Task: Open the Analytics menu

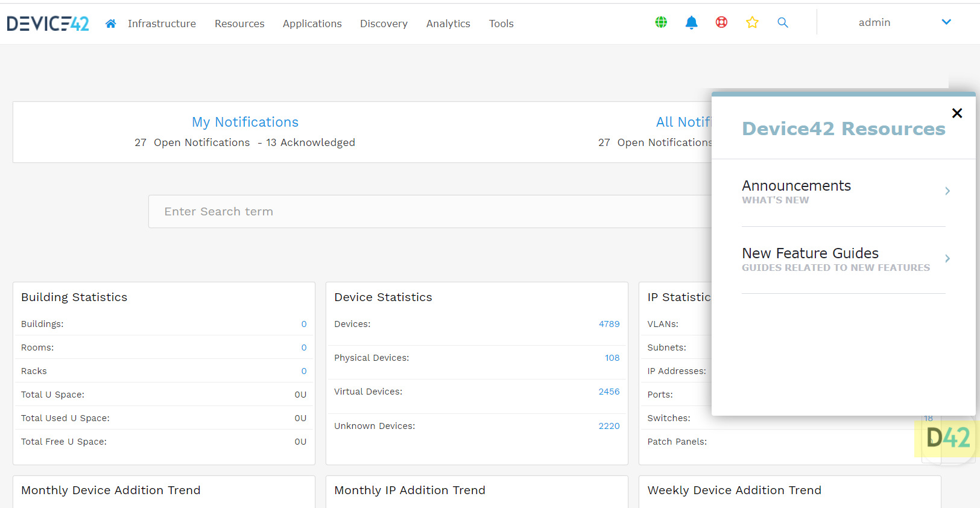Action: tap(448, 24)
